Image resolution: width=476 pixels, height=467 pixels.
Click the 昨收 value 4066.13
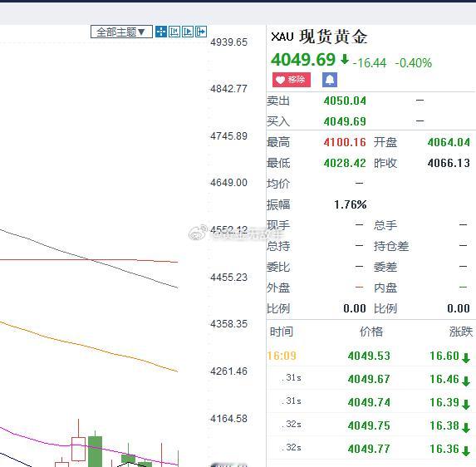click(449, 163)
